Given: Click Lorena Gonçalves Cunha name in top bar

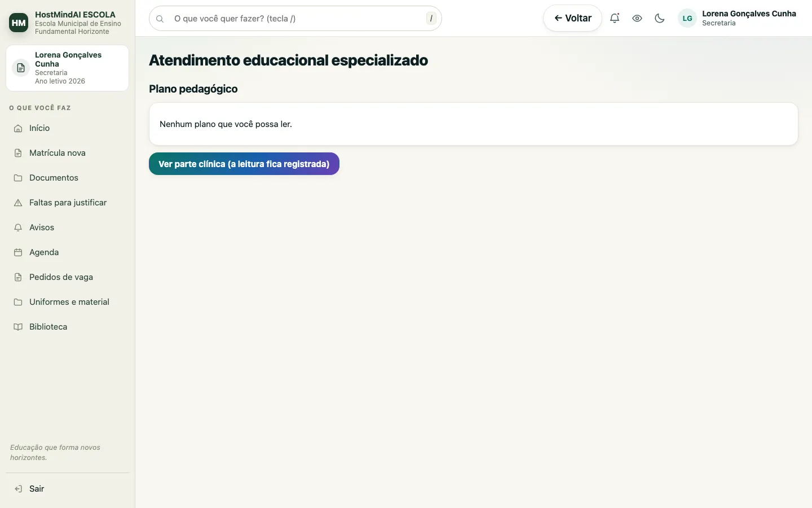Looking at the screenshot, I should (749, 14).
